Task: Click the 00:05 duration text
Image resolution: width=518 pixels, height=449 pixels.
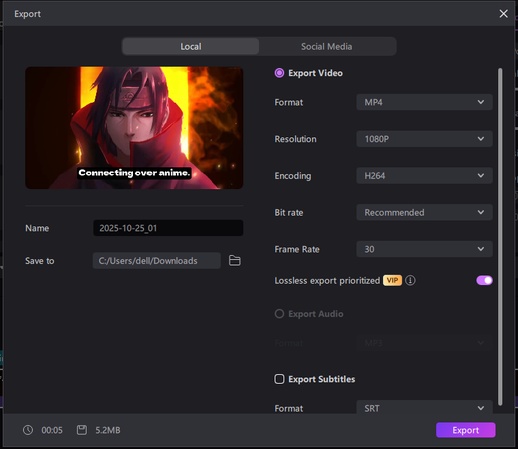Action: click(x=52, y=430)
